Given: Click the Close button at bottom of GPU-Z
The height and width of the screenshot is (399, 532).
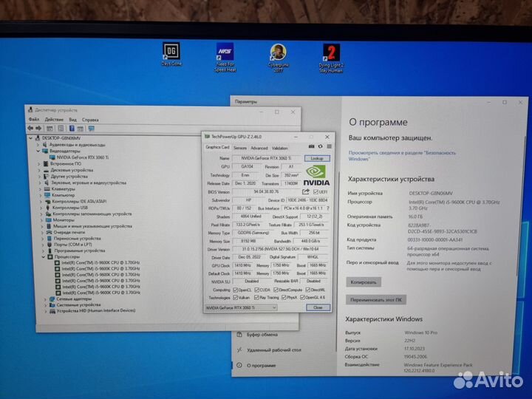Looking at the screenshot, I should [x=318, y=307].
